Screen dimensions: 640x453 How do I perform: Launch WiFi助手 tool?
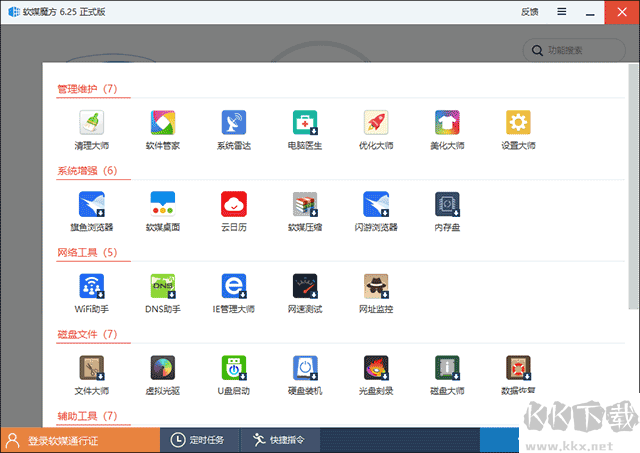(x=91, y=293)
